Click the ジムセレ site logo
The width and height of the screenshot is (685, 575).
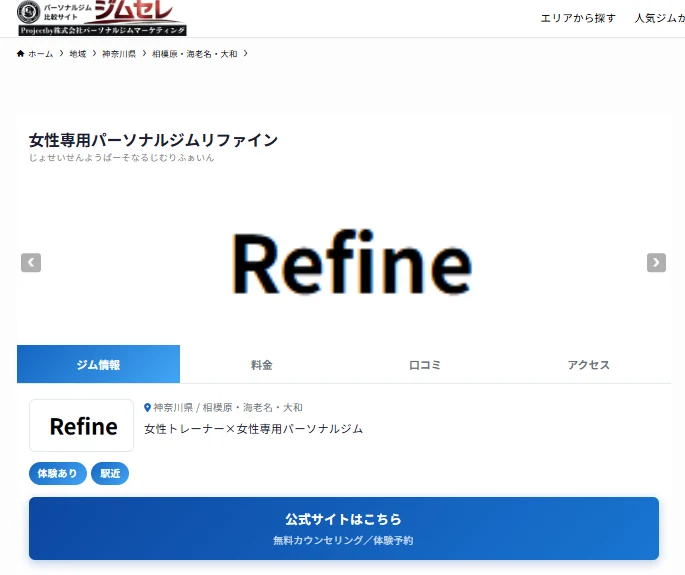[102, 17]
